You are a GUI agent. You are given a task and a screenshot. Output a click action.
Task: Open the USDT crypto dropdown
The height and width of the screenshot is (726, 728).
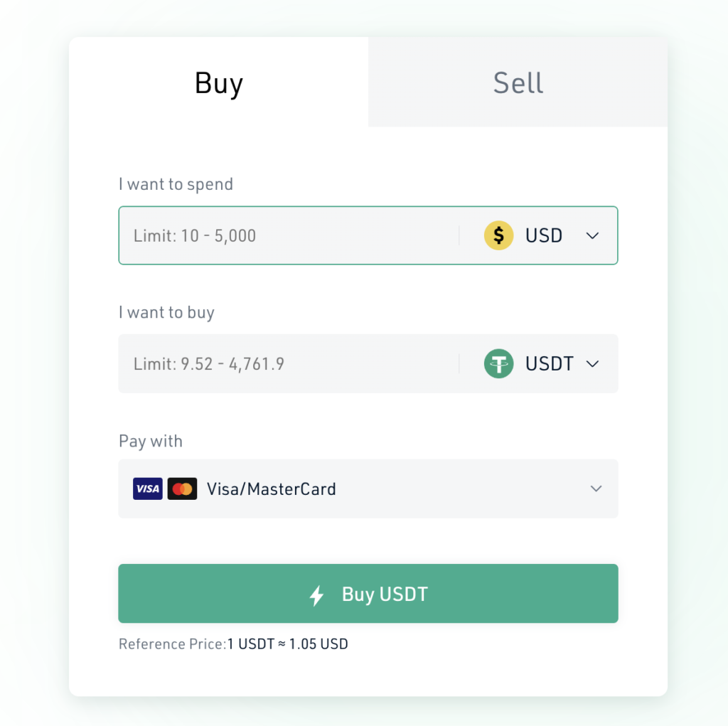592,363
